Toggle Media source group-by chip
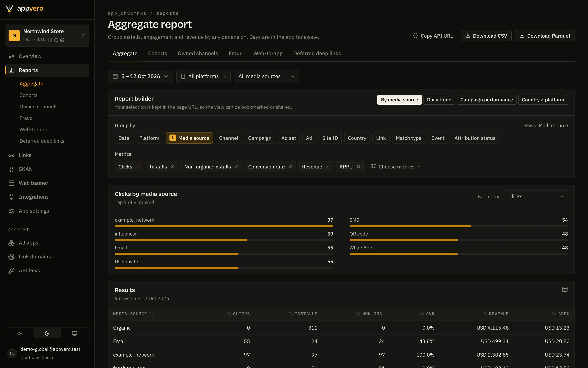Screen dimensions: 588x368 click(189, 138)
